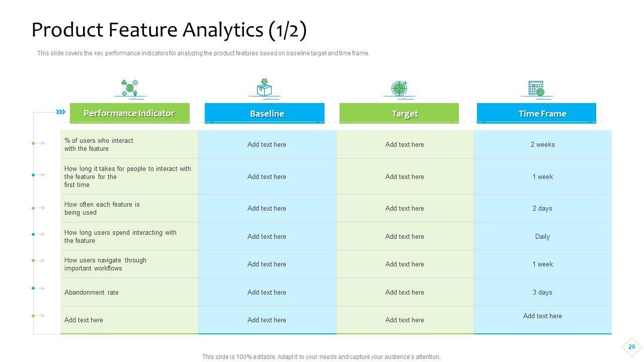This screenshot has height=362, width=644.
Task: Click the box package icon above Baseline
Action: (264, 88)
